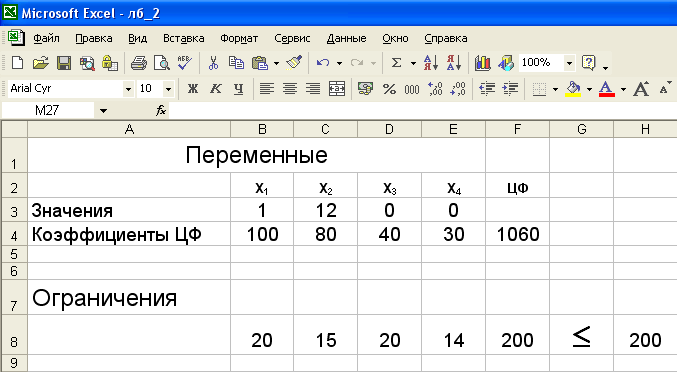The height and width of the screenshot is (372, 677).
Task: Toggle underline Ч formatting
Action: point(238,89)
